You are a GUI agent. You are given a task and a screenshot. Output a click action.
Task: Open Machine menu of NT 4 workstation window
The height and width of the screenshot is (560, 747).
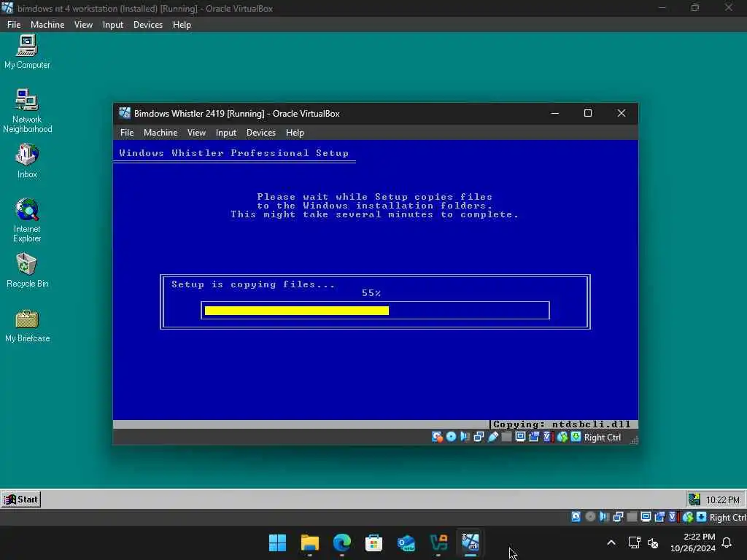pyautogui.click(x=47, y=25)
